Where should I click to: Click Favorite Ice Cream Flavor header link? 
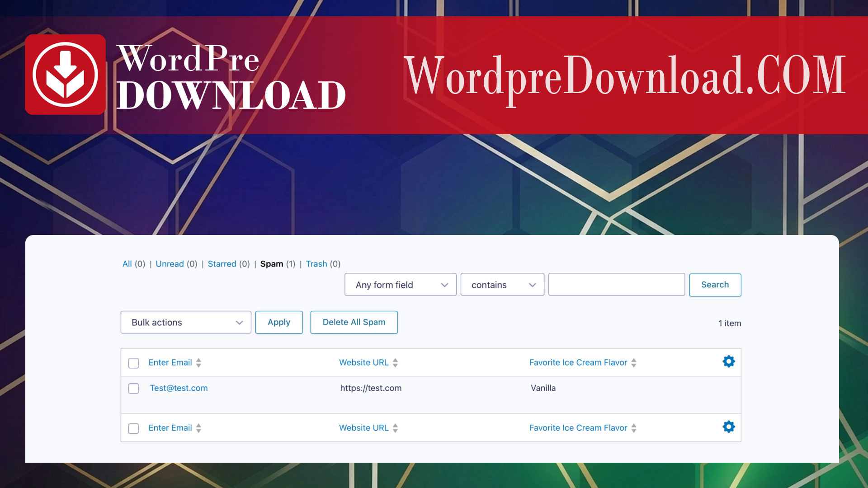pyautogui.click(x=578, y=363)
